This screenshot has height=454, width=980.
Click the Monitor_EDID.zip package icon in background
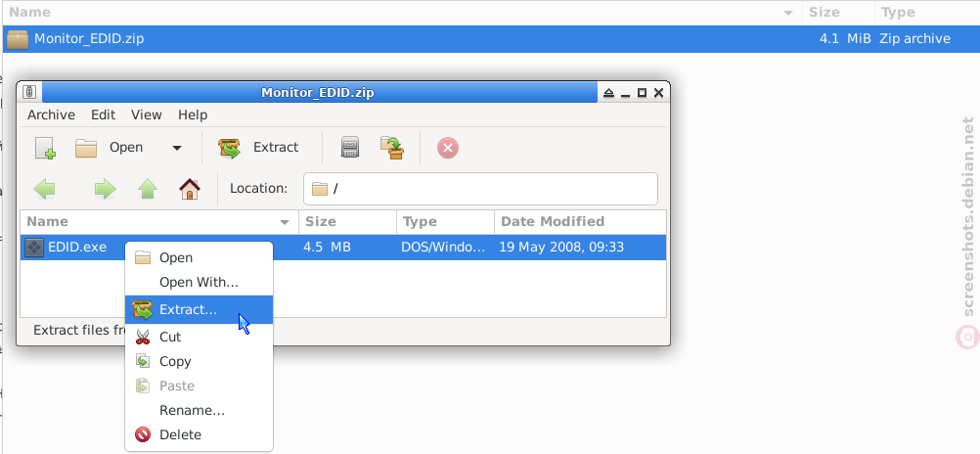coord(17,39)
